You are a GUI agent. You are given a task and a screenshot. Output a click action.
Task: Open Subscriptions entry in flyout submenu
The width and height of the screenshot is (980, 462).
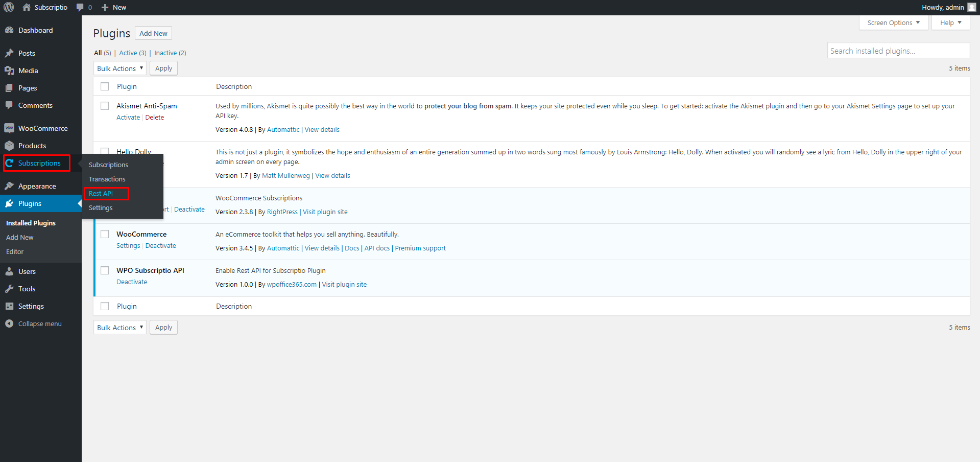tap(108, 165)
